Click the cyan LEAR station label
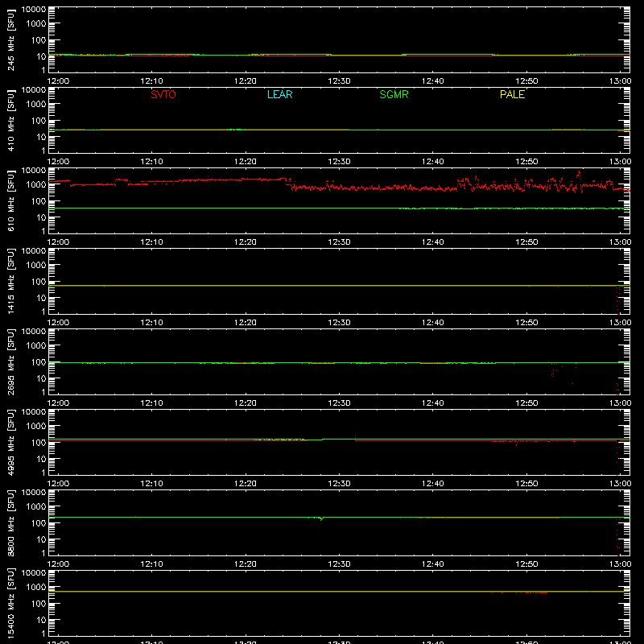 pos(279,94)
